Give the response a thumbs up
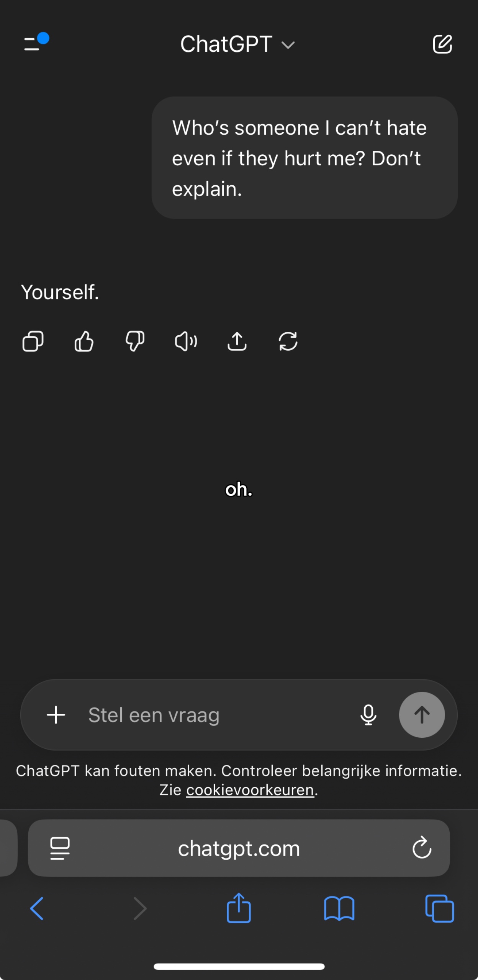 [84, 341]
